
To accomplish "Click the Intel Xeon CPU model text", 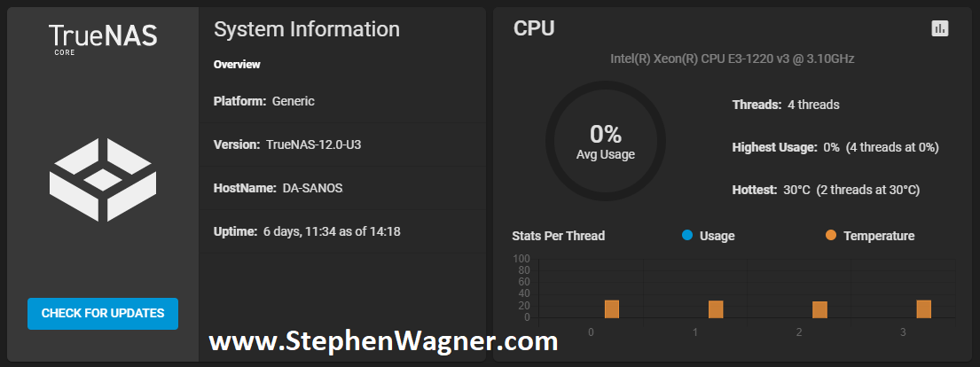I will pyautogui.click(x=732, y=59).
